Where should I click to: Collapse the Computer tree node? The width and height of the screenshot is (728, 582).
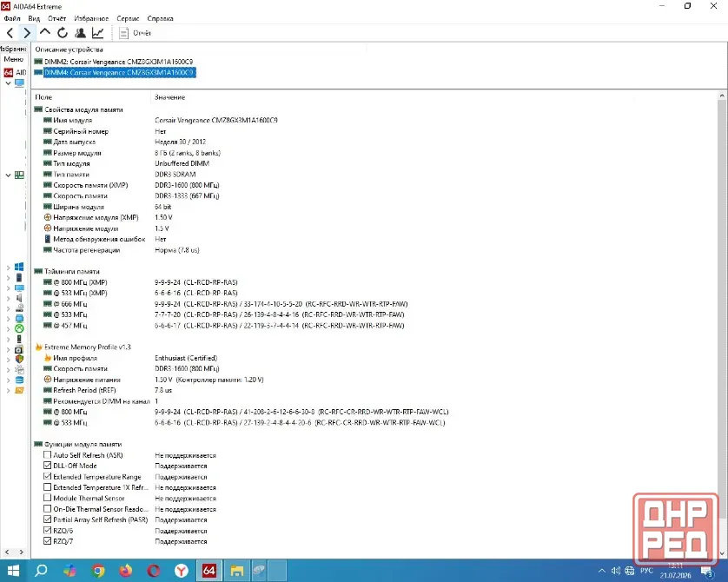pos(8,83)
